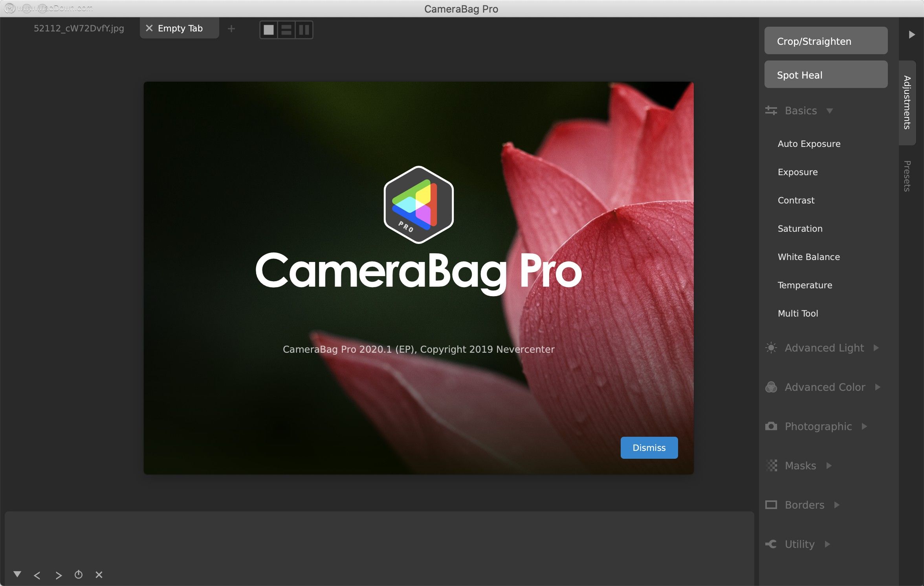Click the Borders frame icon
The width and height of the screenshot is (924, 586).
click(x=771, y=505)
